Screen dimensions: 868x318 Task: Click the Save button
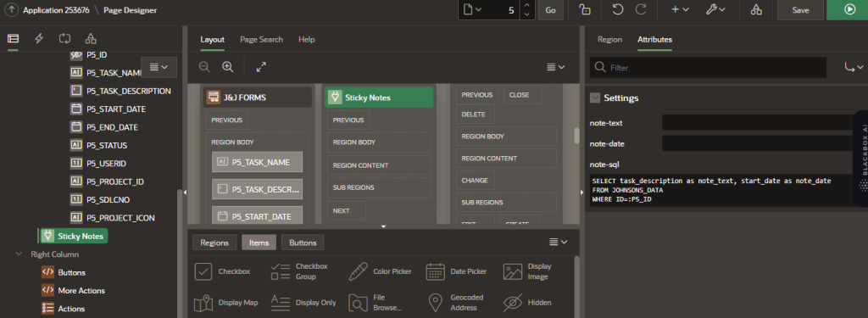coord(800,10)
